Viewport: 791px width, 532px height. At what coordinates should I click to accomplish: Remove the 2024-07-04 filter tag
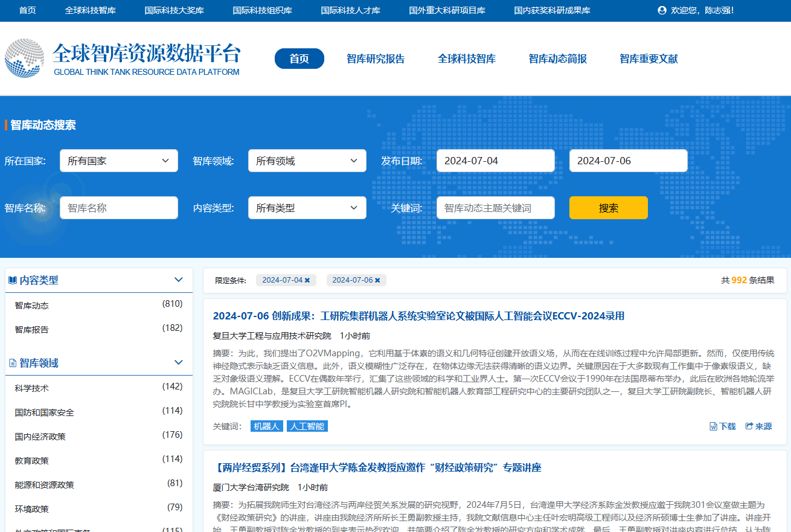tap(307, 280)
